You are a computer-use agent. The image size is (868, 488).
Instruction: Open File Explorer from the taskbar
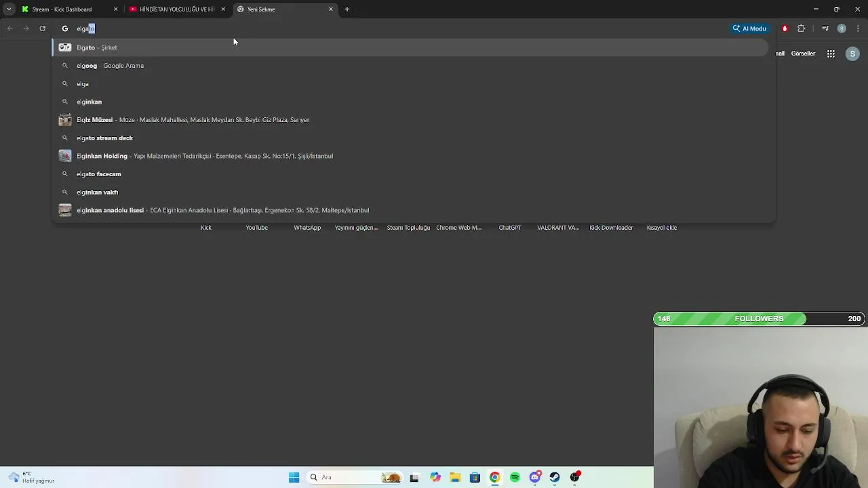[x=454, y=477]
